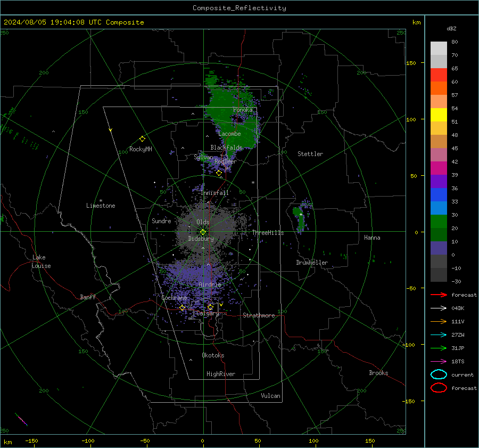
Task: Select the bright red 65-60 dBZ swatch
Action: tap(439, 75)
